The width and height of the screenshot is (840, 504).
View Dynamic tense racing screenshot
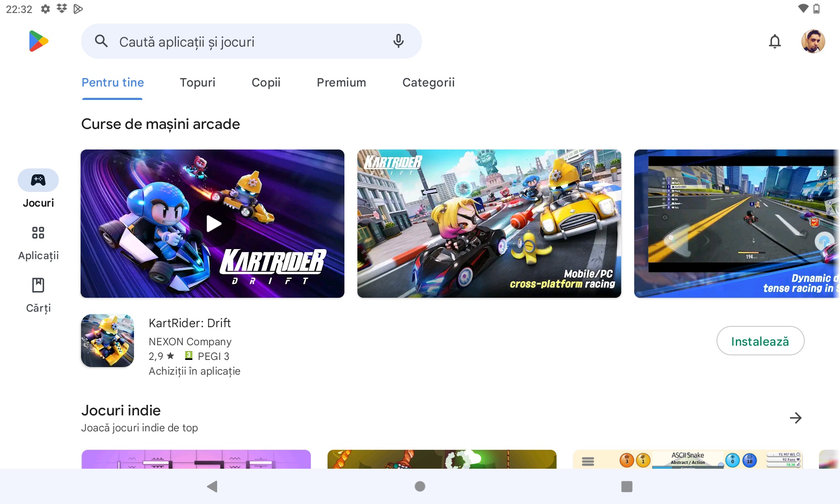click(737, 223)
